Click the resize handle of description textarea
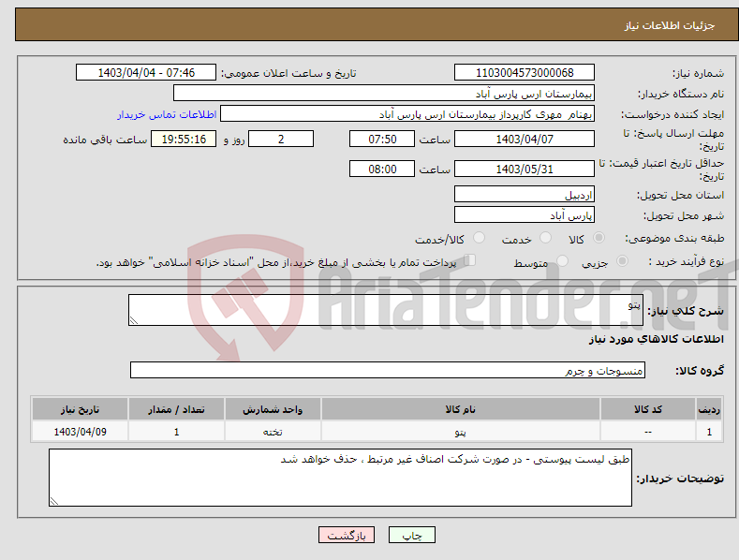This screenshot has width=739, height=560. (134, 320)
